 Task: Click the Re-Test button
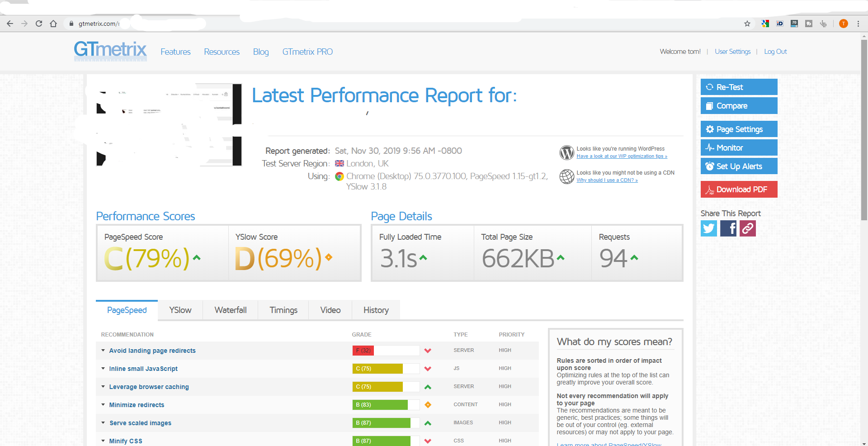[x=739, y=87]
